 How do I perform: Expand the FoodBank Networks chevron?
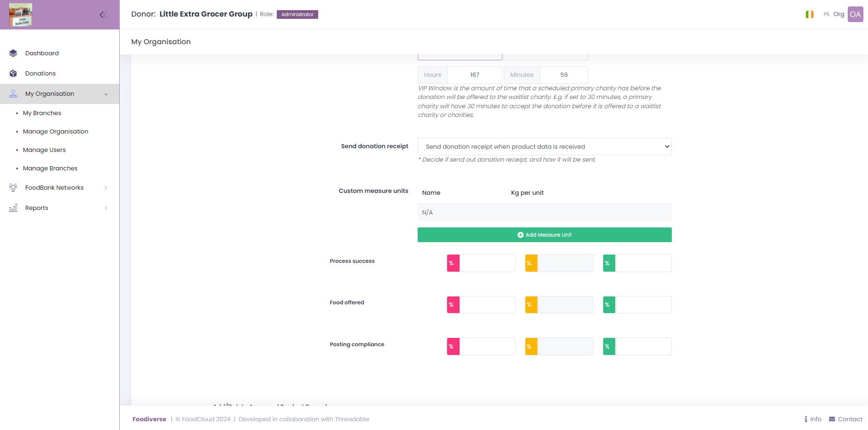(x=106, y=188)
